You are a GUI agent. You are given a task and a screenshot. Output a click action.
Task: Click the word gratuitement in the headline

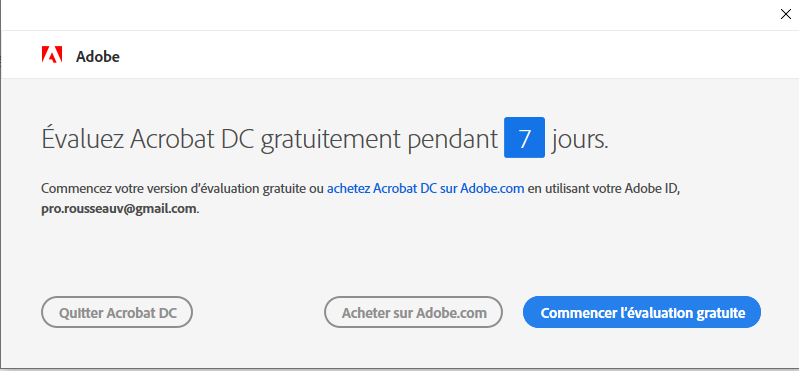330,140
